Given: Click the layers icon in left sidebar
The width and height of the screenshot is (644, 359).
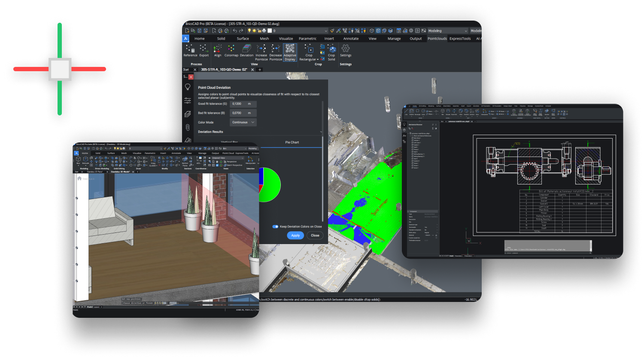Looking at the screenshot, I should point(188,114).
